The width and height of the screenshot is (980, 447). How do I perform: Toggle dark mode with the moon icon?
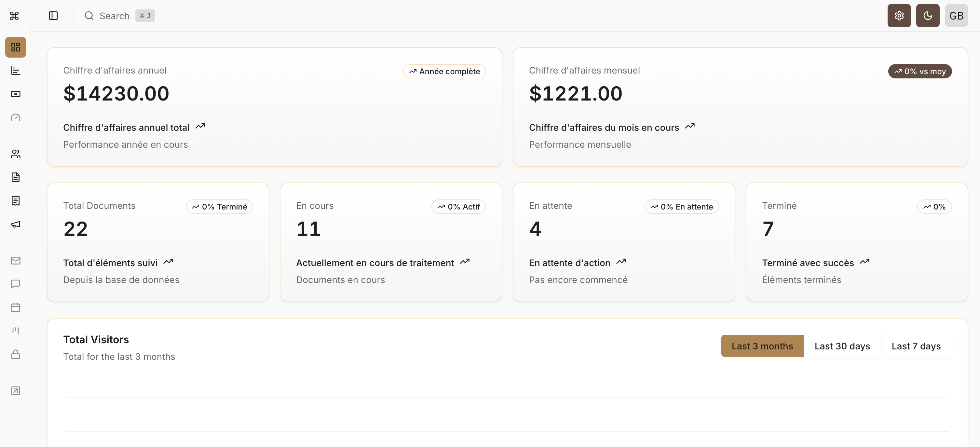(x=928, y=16)
